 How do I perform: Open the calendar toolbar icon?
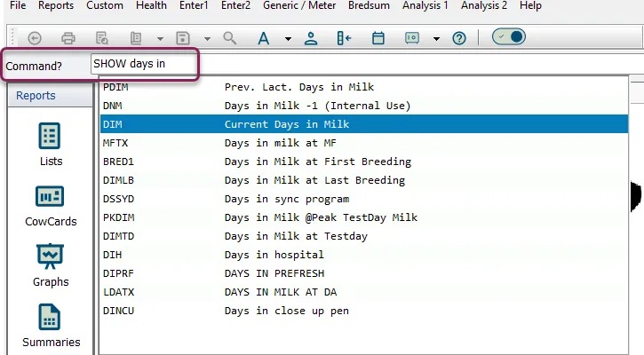378,38
